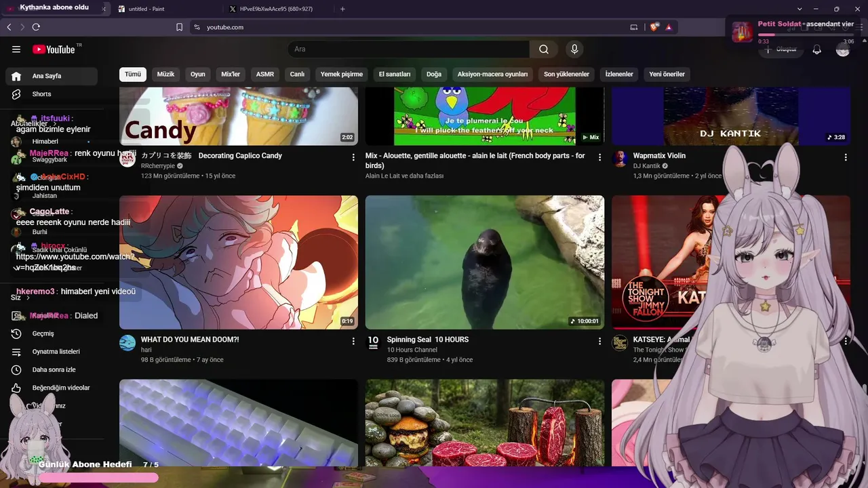Viewport: 868px width, 488px height.
Task: Visit the 10 Hours Channel name link
Action: tap(412, 350)
